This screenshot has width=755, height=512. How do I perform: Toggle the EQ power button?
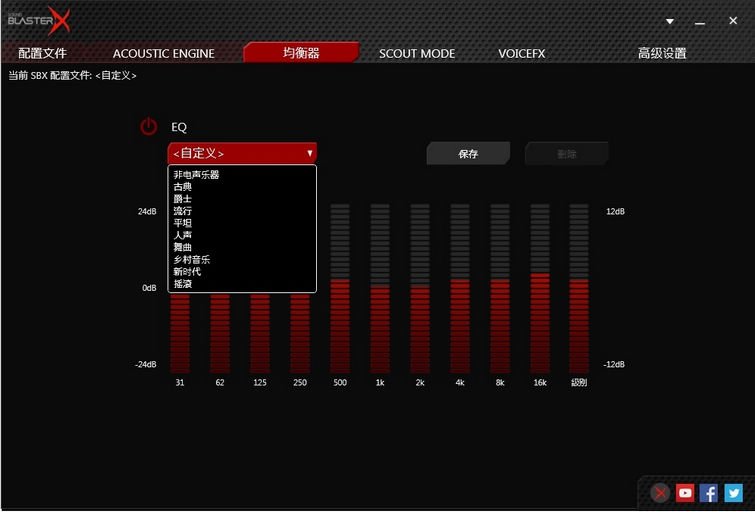click(x=149, y=127)
